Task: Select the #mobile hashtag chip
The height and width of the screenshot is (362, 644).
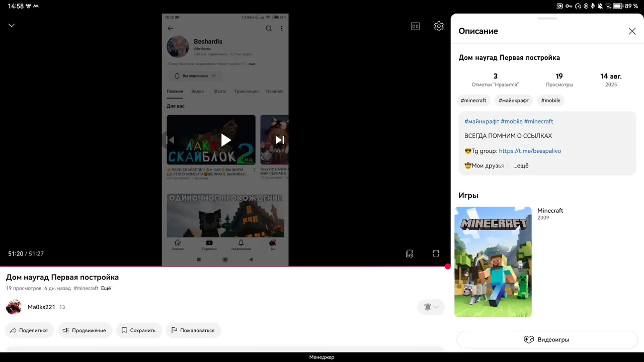Action: coord(550,101)
